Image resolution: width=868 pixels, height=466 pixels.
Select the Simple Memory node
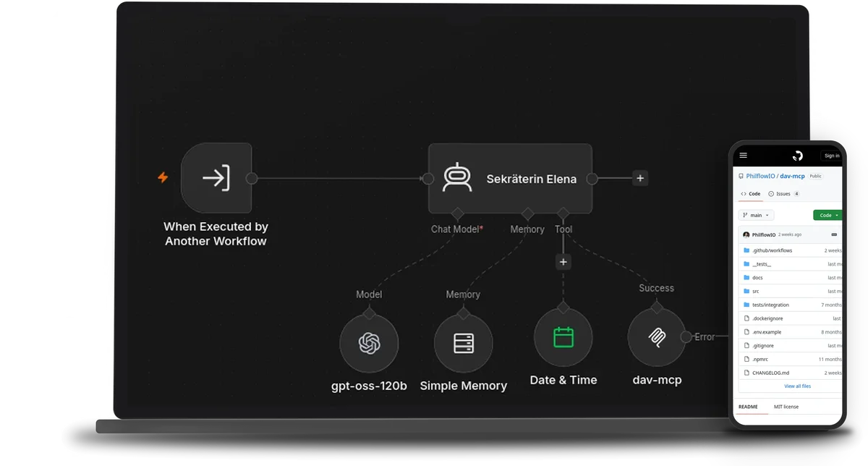click(464, 343)
